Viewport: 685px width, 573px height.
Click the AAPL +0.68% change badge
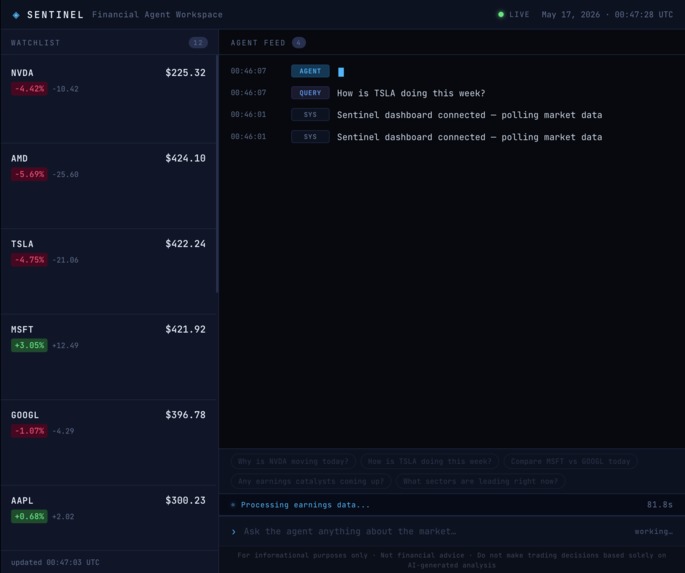[x=29, y=517]
